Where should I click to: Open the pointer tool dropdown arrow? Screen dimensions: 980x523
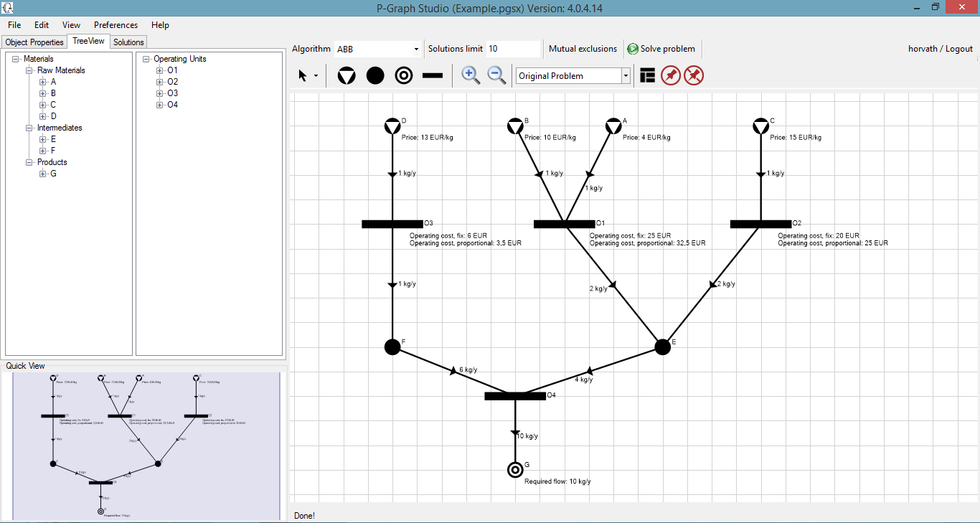[316, 76]
